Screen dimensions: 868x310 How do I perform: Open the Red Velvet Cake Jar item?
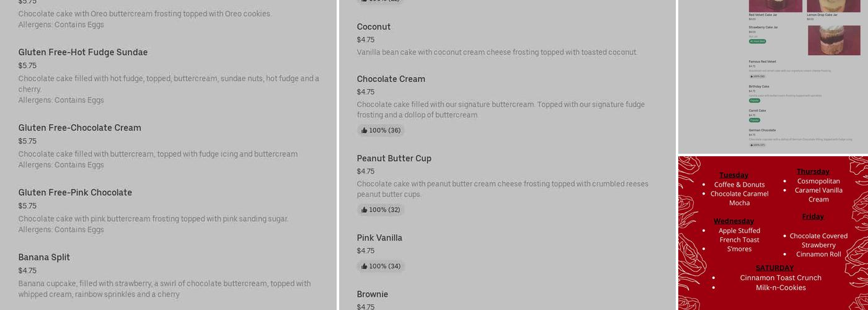pyautogui.click(x=763, y=15)
